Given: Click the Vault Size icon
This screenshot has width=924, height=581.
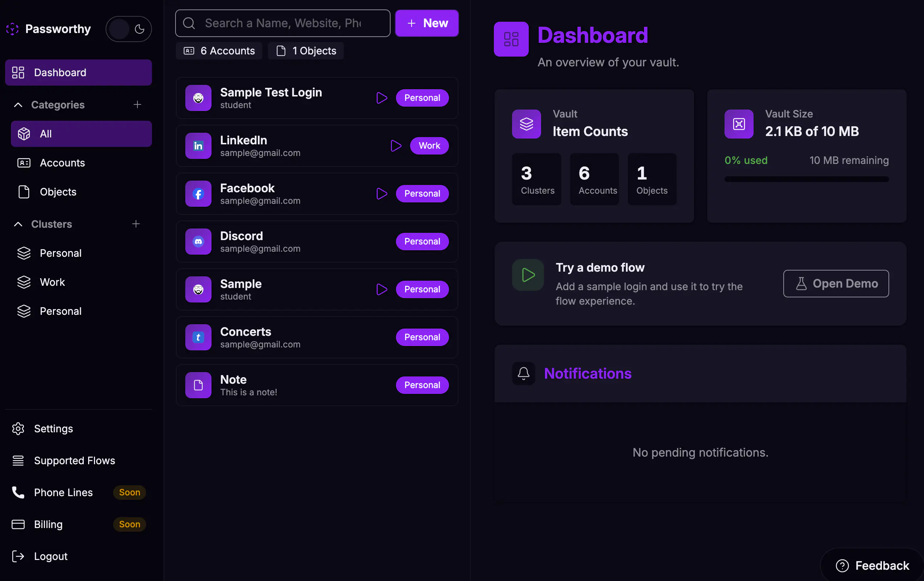Looking at the screenshot, I should pyautogui.click(x=739, y=124).
